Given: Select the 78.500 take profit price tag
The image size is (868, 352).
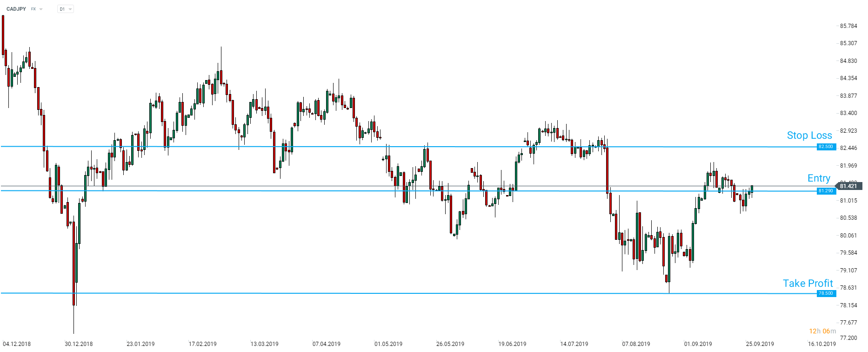Looking at the screenshot, I should coord(826,293).
